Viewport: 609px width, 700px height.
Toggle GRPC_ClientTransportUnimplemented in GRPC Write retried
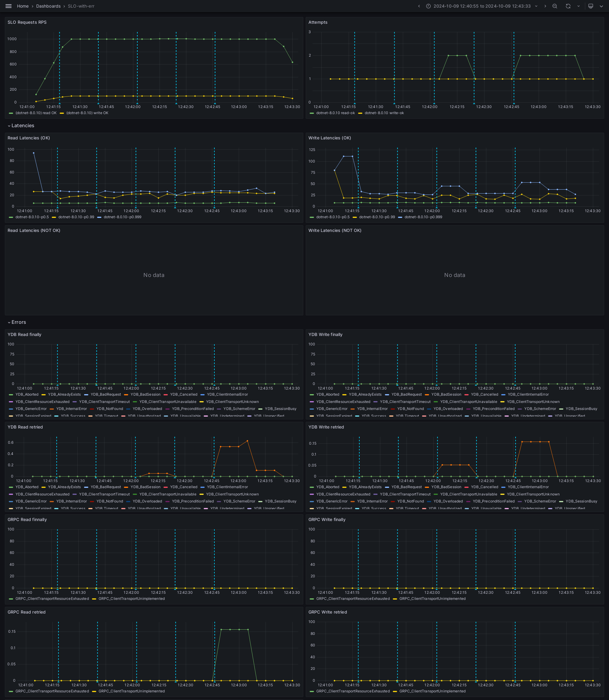pos(433,691)
